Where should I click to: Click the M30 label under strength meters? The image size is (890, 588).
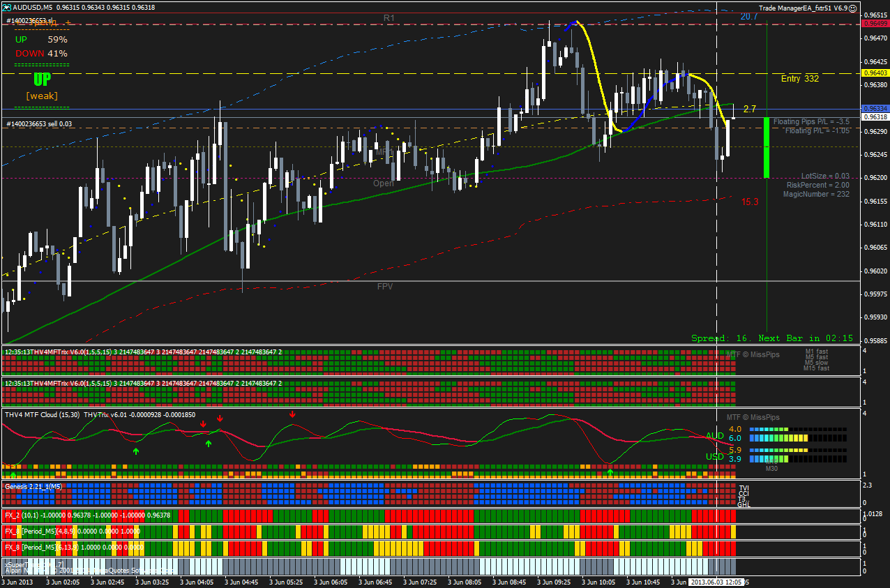[771, 469]
